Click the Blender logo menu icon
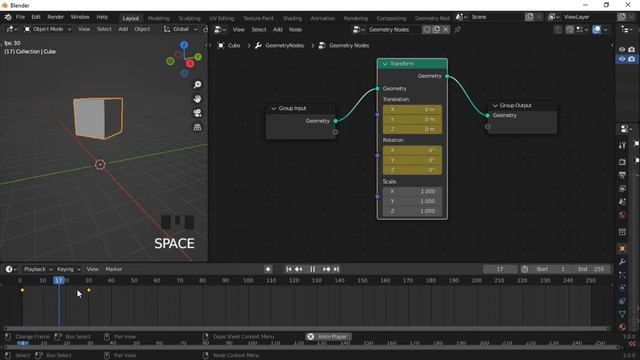This screenshot has width=640, height=360. [7, 17]
